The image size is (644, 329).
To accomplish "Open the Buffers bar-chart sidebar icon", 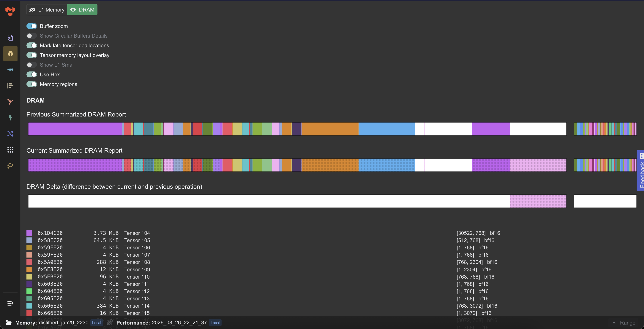I will click(x=10, y=86).
